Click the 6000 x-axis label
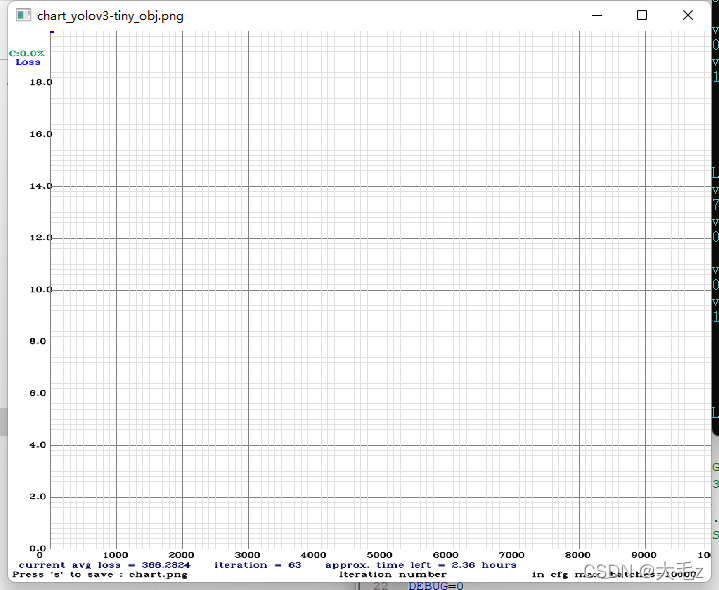The width and height of the screenshot is (719, 590). coord(446,555)
